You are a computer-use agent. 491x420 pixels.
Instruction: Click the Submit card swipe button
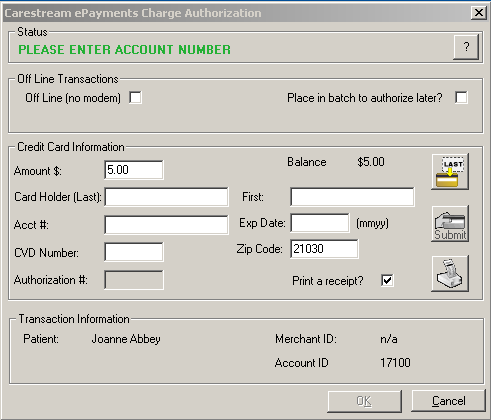pyautogui.click(x=450, y=223)
